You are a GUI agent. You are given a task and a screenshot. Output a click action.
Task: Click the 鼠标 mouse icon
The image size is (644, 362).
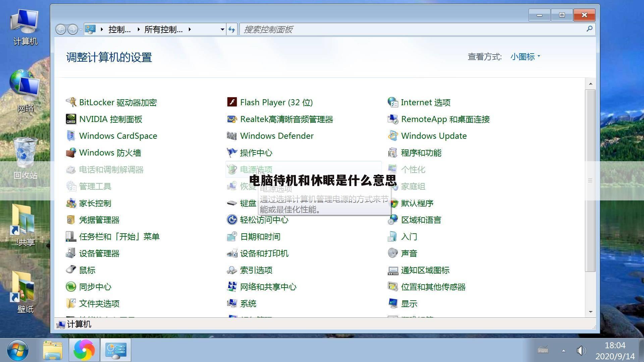coord(71,270)
